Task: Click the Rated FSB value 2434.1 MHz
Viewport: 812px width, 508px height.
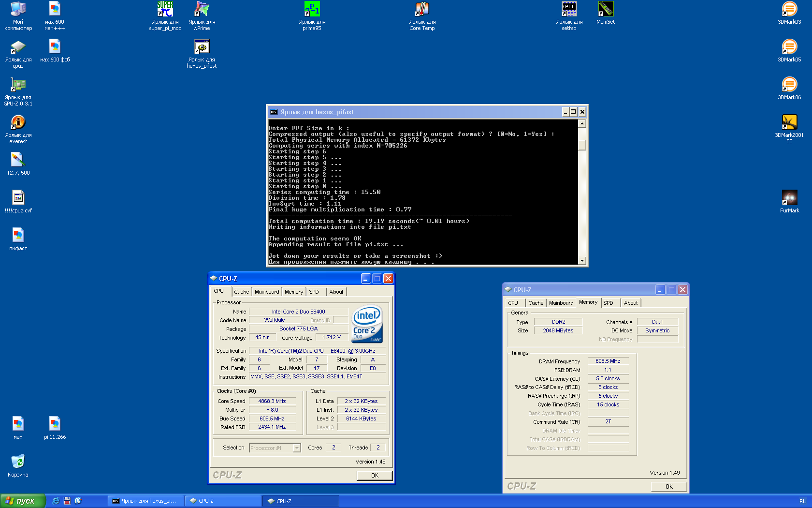Action: point(272,427)
